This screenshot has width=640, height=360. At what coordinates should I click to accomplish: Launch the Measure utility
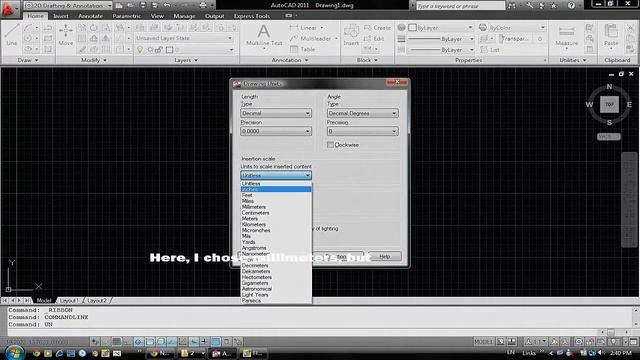coord(567,37)
